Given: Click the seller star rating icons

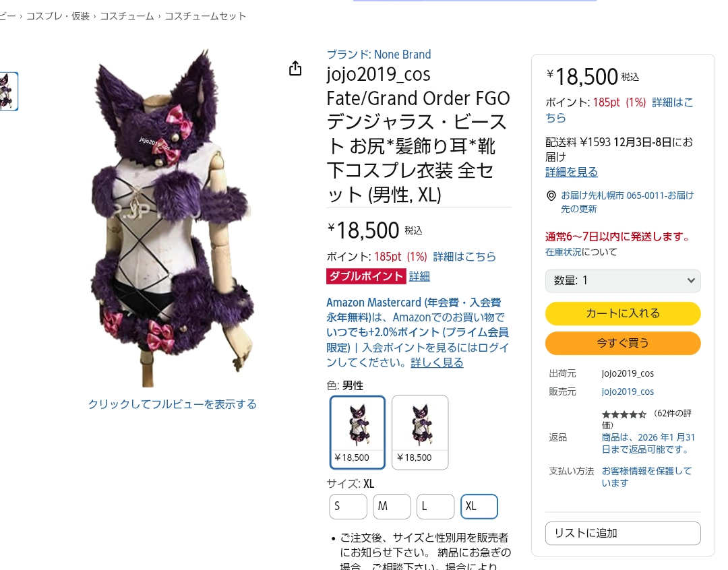Looking at the screenshot, I should point(624,414).
